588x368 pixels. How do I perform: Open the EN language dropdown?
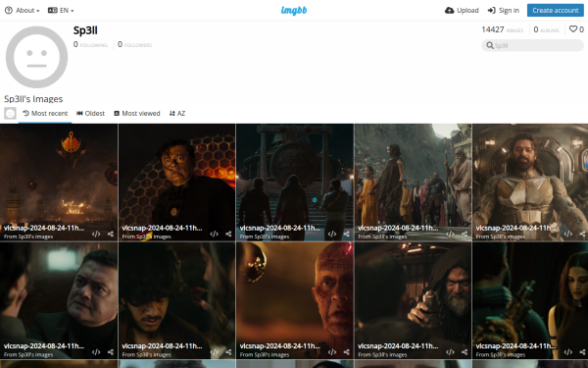pyautogui.click(x=61, y=11)
